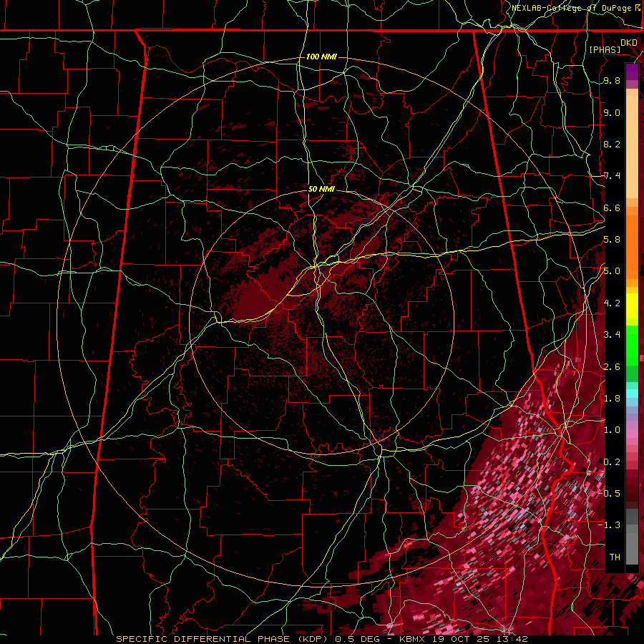
Task: Pick the cyan segment of the color bar
Action: (x=632, y=394)
